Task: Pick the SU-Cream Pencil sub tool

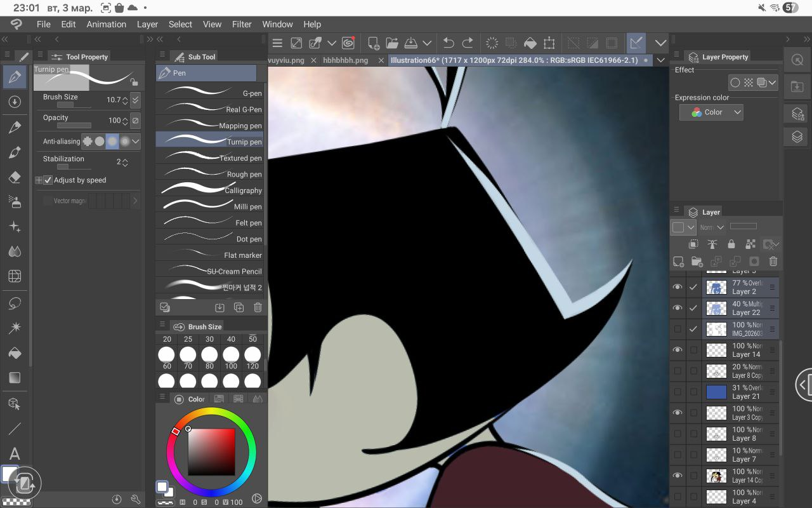Action: point(209,271)
